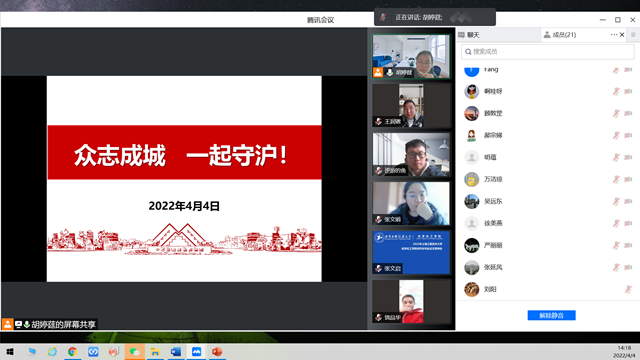Toggle microphone icon for member 刘阳
640x360 pixels.
tap(628, 289)
